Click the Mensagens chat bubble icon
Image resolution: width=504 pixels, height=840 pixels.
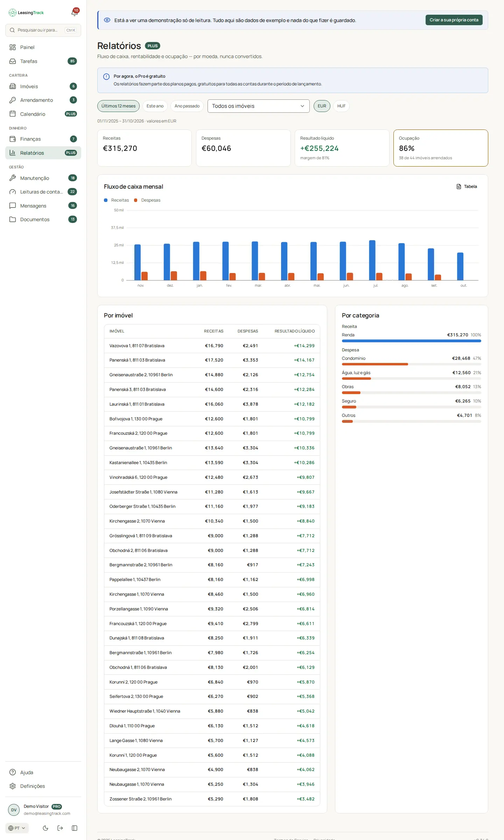(13, 206)
